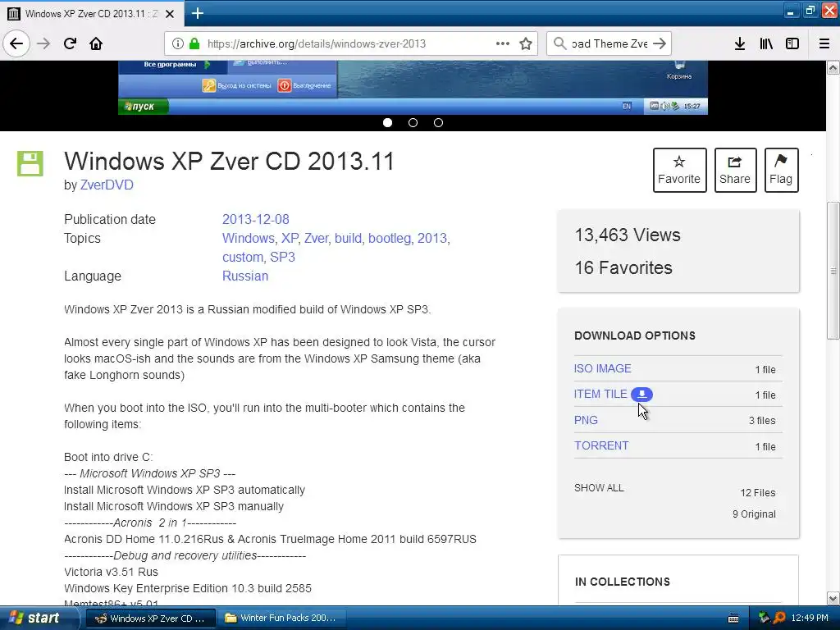Open the build topic link
840x630 pixels.
[x=348, y=238]
